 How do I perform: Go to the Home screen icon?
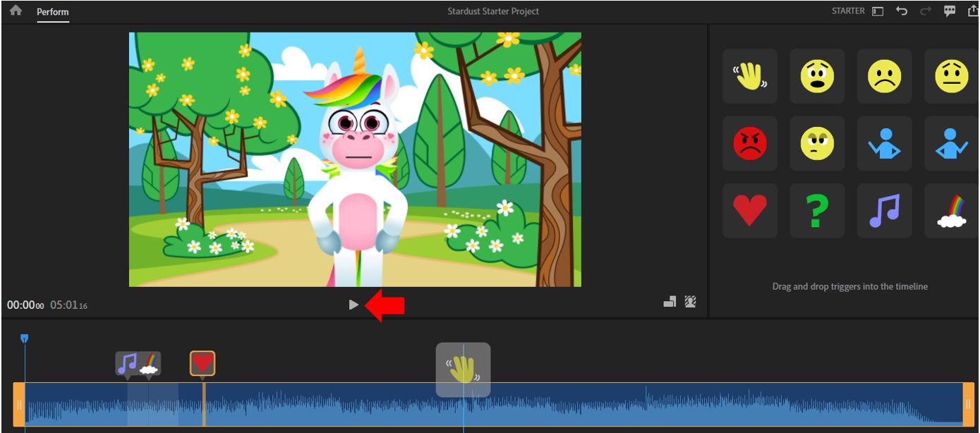click(x=16, y=11)
